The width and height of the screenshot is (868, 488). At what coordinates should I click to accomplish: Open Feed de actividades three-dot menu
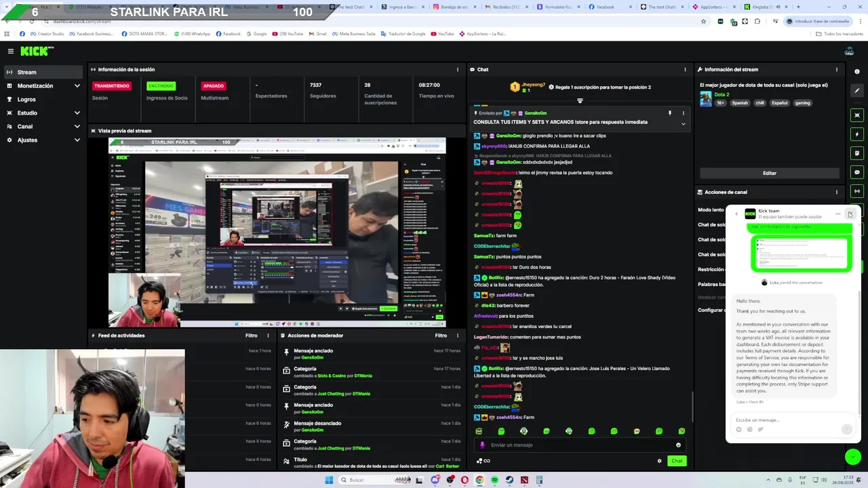coord(268,335)
